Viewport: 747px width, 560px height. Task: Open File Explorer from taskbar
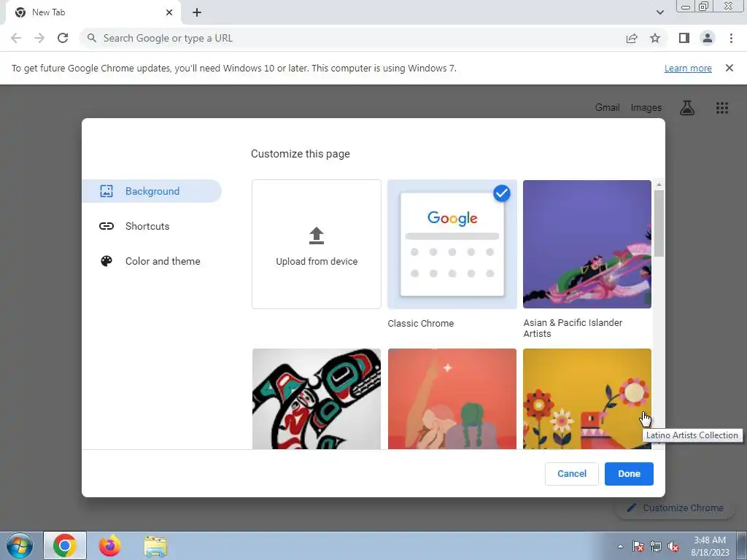tap(155, 546)
